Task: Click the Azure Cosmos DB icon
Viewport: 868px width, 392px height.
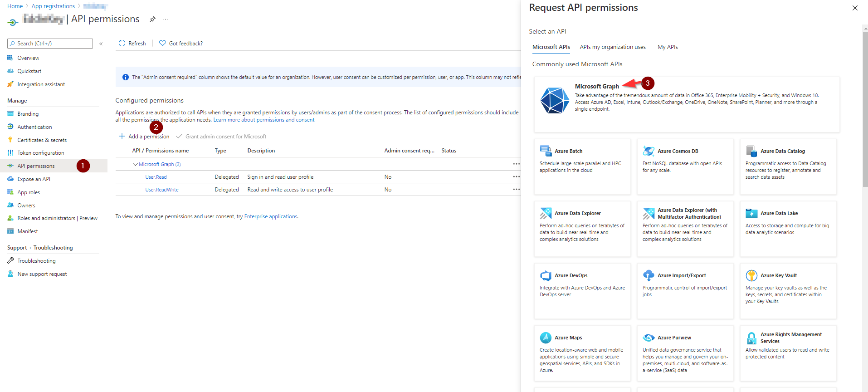Action: 649,151
